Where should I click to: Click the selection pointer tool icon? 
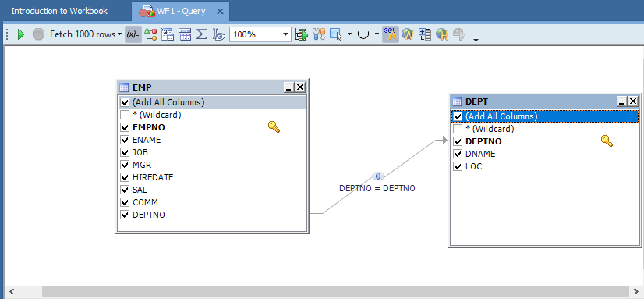[x=336, y=34]
